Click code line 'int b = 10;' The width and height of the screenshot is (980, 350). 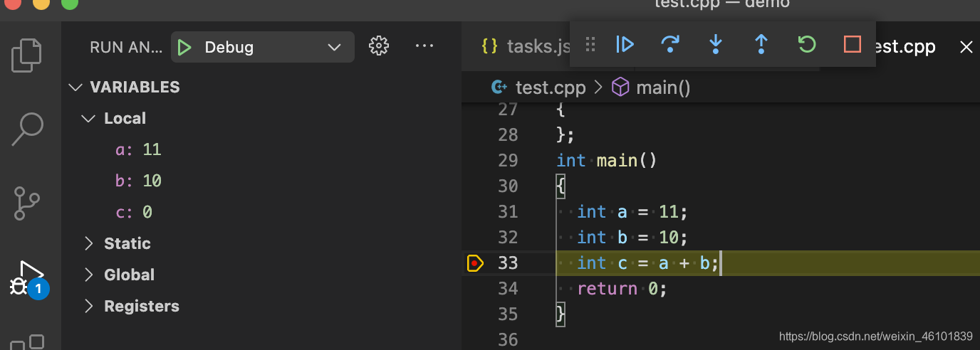coord(632,238)
